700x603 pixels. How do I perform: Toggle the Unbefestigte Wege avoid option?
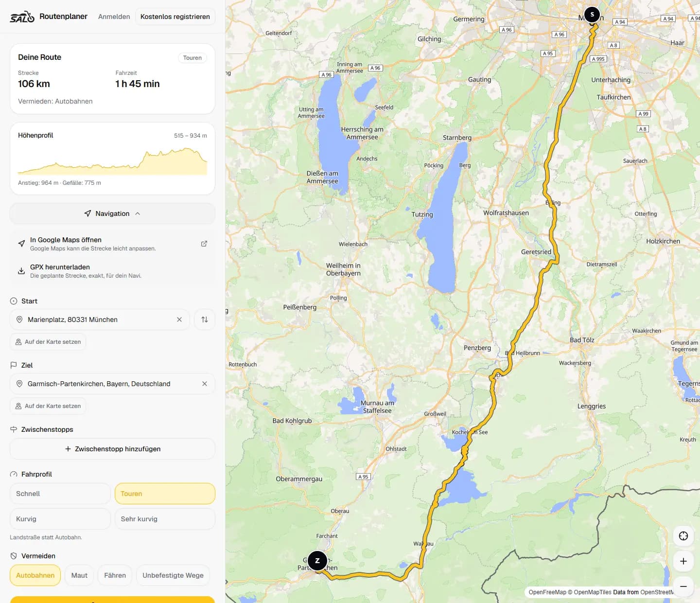pos(173,575)
